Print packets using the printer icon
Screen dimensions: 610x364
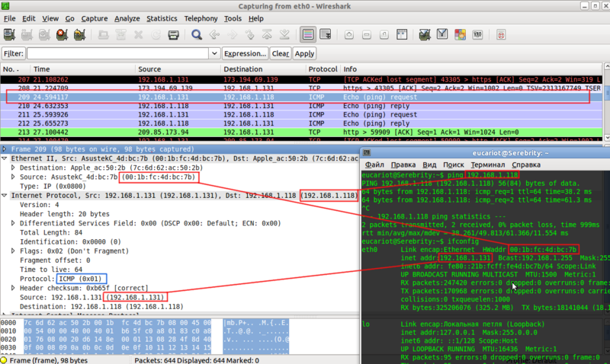[x=173, y=35]
